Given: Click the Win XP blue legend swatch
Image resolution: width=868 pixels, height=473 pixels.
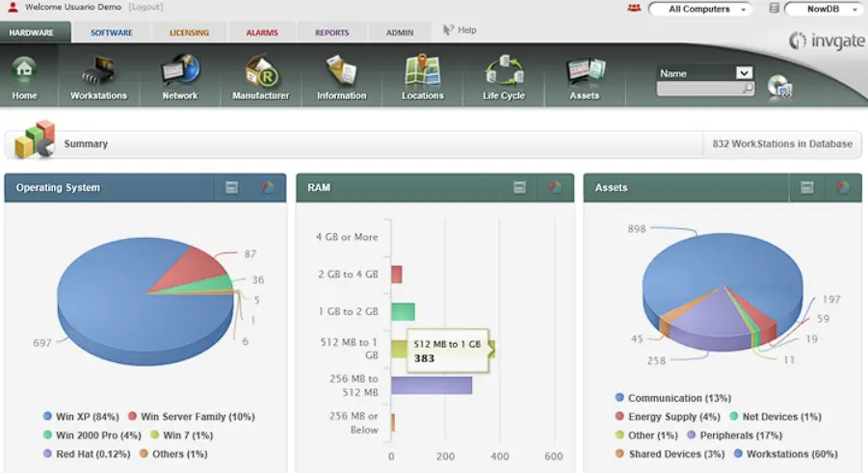Looking at the screenshot, I should click(x=47, y=417).
